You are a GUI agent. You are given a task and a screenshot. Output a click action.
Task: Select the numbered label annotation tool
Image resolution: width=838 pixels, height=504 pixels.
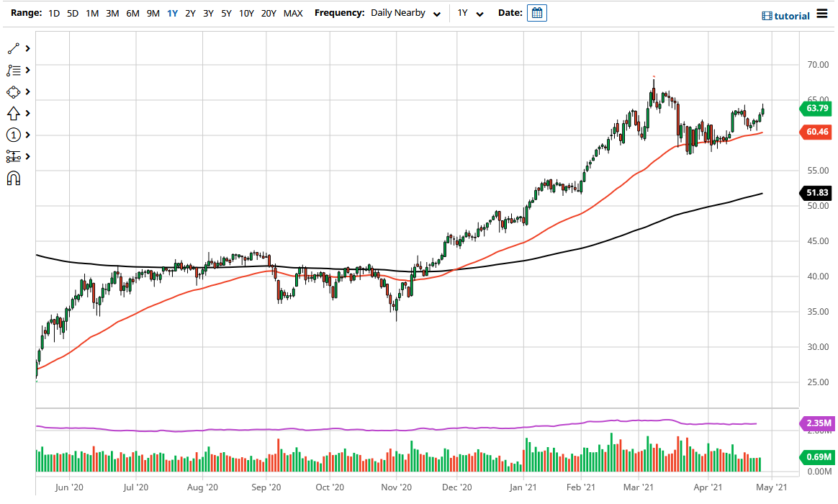(14, 135)
